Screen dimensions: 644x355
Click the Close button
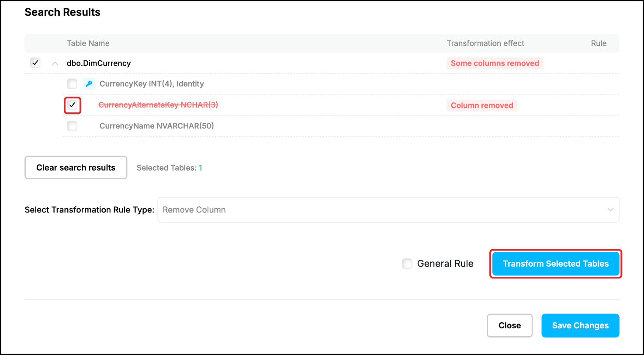tap(509, 326)
